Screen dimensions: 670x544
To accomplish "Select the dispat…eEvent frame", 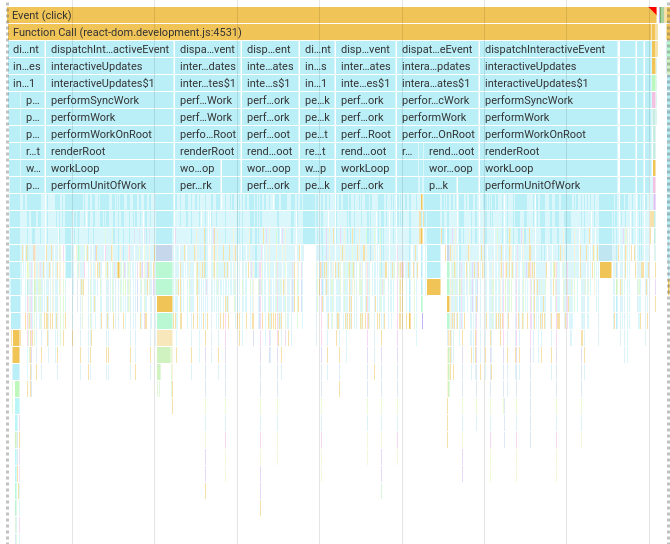I will 438,49.
